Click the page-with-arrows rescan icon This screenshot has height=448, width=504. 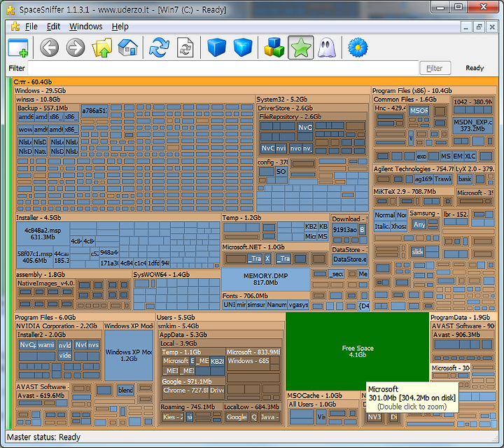click(x=185, y=48)
